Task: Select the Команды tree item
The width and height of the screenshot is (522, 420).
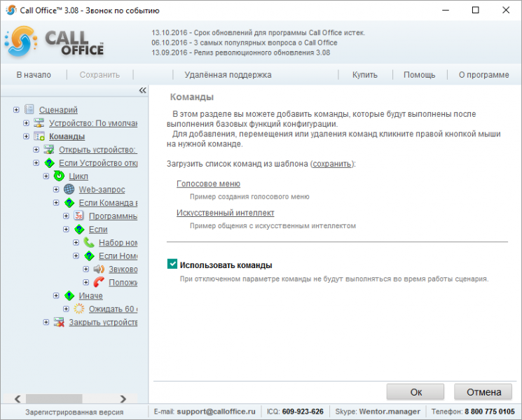Action: (67, 136)
